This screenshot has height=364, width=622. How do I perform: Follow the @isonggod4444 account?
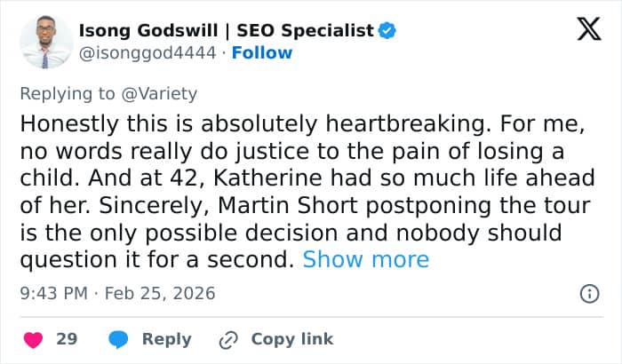tap(262, 53)
